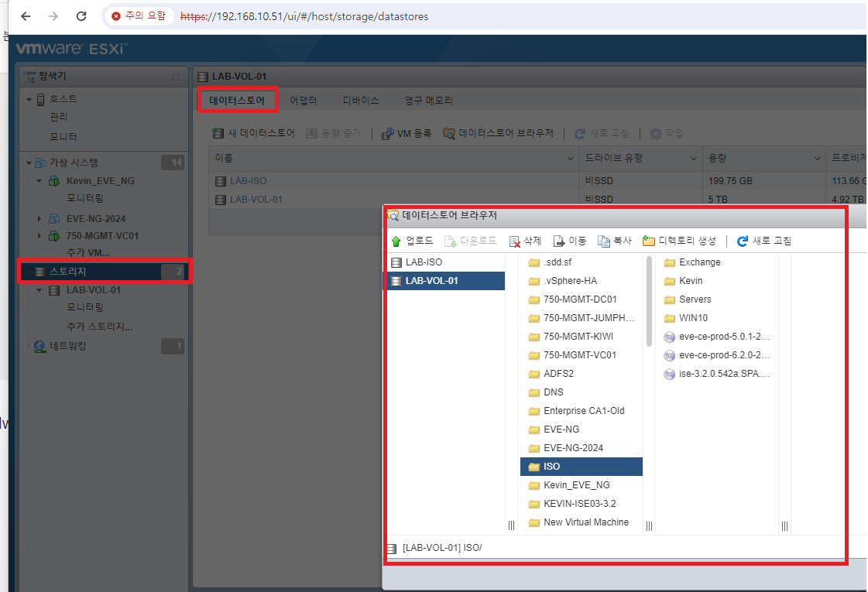Screen dimensions: 868x592
Task: Open the ADFS2 folder
Action: click(582, 374)
